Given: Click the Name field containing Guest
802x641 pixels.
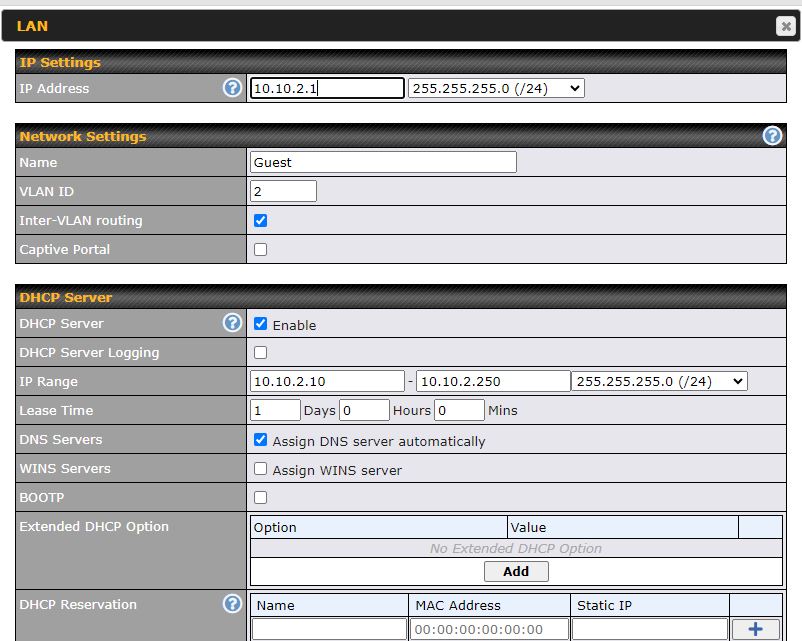Looking at the screenshot, I should [x=383, y=162].
